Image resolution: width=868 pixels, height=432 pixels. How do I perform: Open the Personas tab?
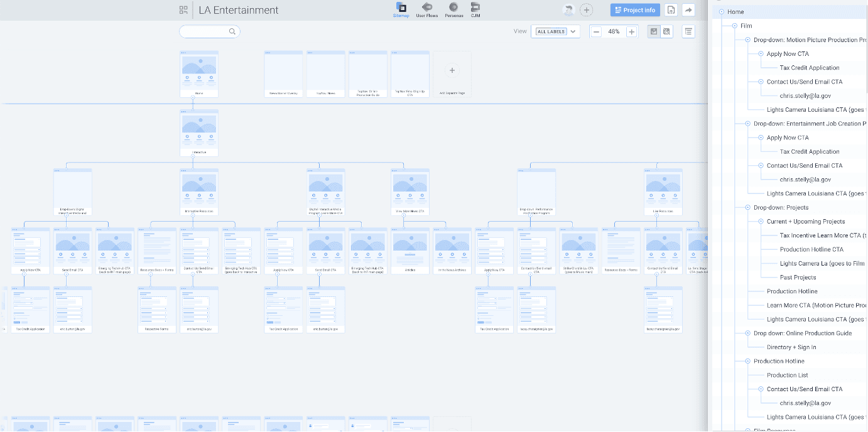453,10
